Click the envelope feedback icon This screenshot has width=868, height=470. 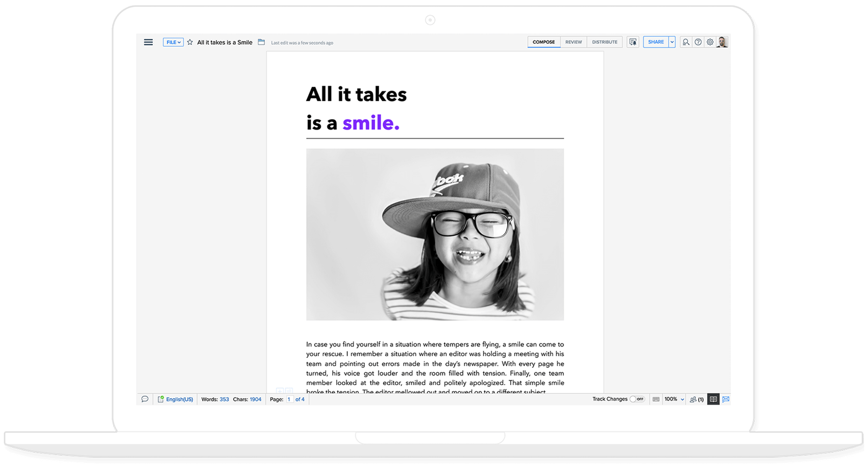726,399
